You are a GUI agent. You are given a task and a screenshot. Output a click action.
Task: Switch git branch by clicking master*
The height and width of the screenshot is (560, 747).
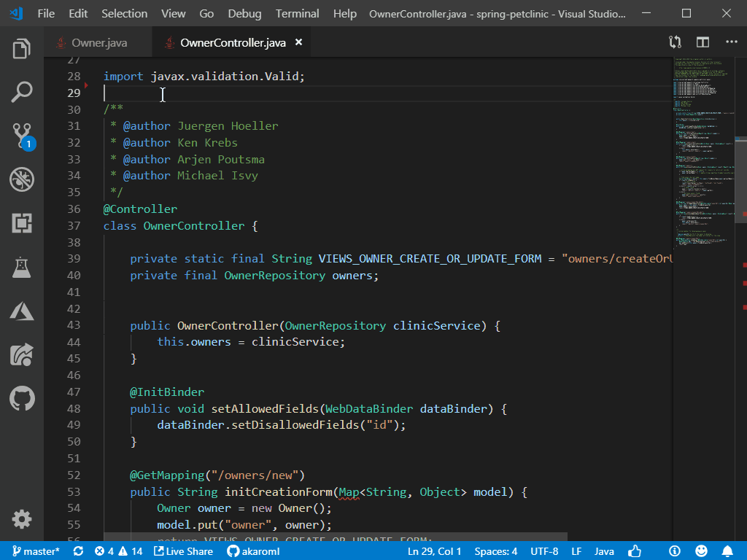(x=35, y=551)
